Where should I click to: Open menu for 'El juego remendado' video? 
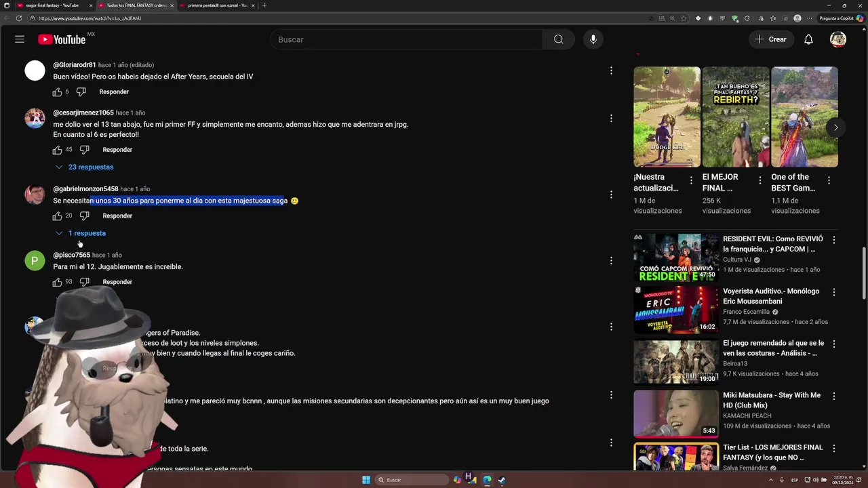click(x=834, y=344)
